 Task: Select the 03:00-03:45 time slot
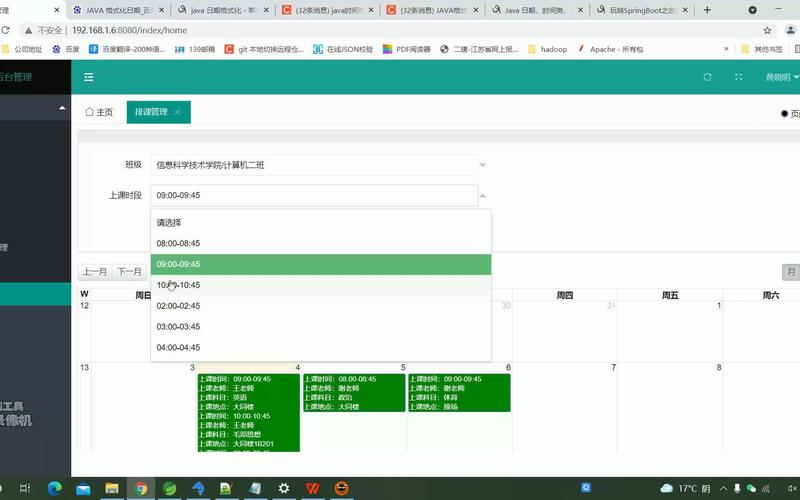pos(321,327)
